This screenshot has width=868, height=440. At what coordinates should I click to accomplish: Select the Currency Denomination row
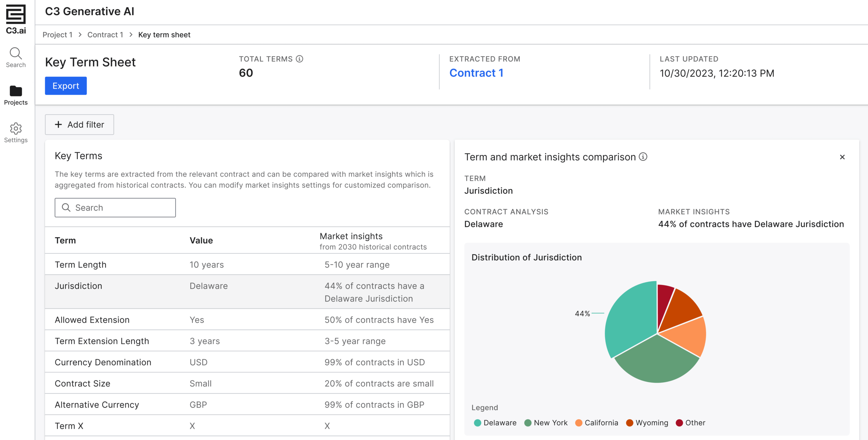(x=247, y=362)
